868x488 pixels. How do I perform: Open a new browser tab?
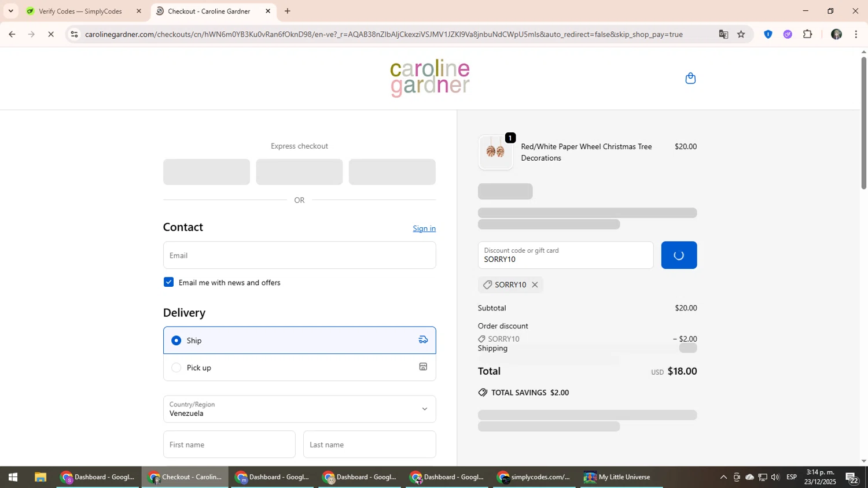click(288, 11)
